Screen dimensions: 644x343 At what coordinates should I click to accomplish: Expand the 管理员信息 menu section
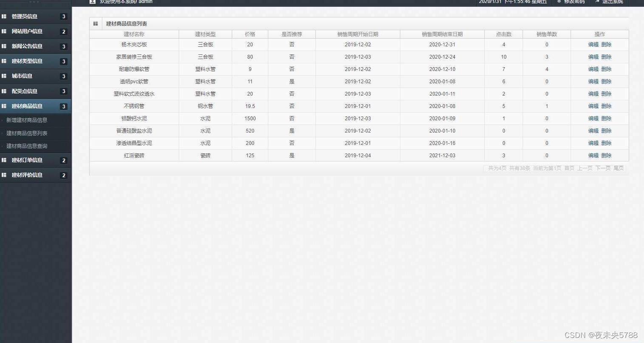point(36,17)
